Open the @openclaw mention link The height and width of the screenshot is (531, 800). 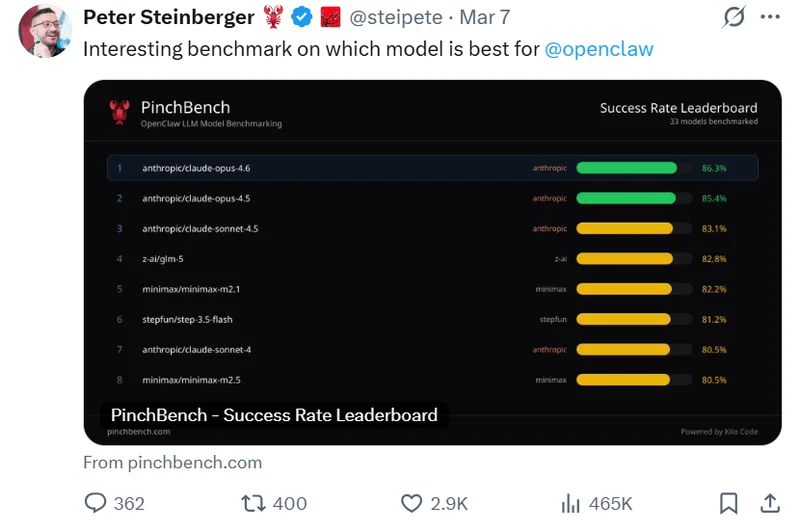pos(599,48)
